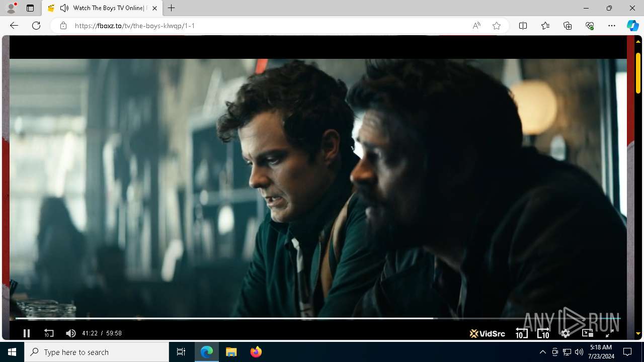The height and width of the screenshot is (362, 644).
Task: Close the Watch The Boys tab
Action: coord(154,8)
